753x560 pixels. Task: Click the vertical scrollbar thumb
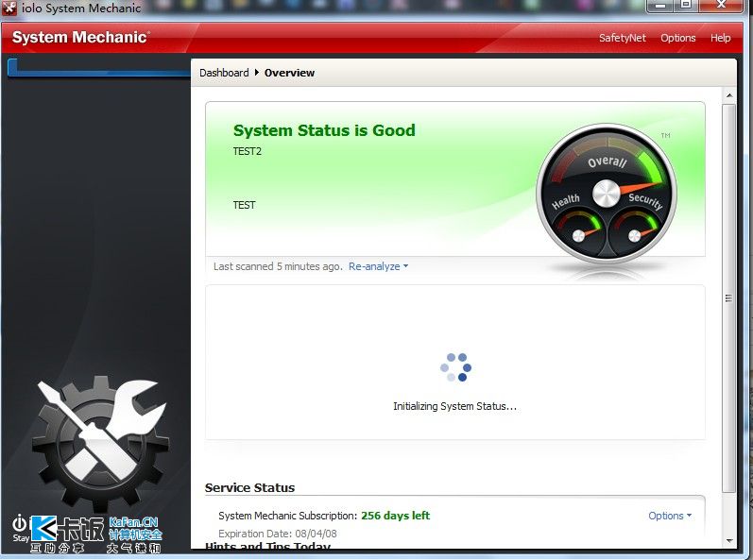pyautogui.click(x=729, y=298)
